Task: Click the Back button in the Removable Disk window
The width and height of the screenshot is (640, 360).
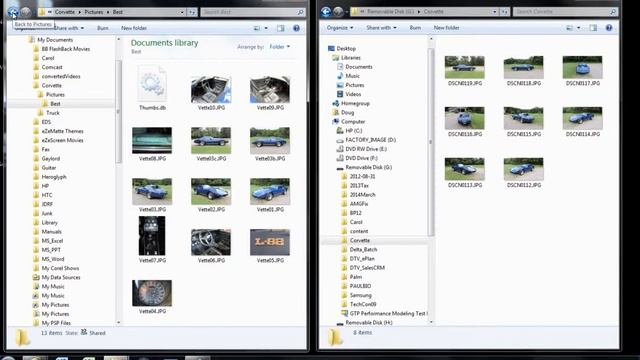Action: coord(326,12)
